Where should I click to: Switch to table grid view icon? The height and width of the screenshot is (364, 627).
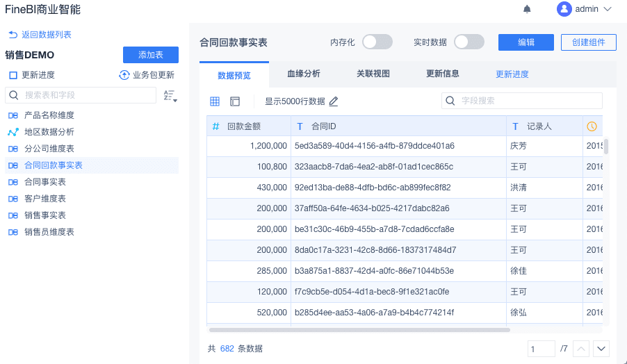point(215,101)
